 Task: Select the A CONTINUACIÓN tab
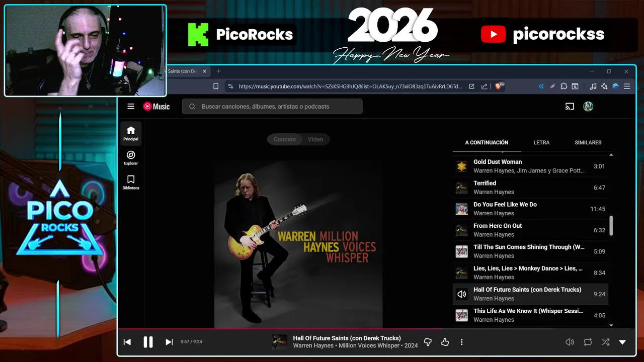point(487,142)
